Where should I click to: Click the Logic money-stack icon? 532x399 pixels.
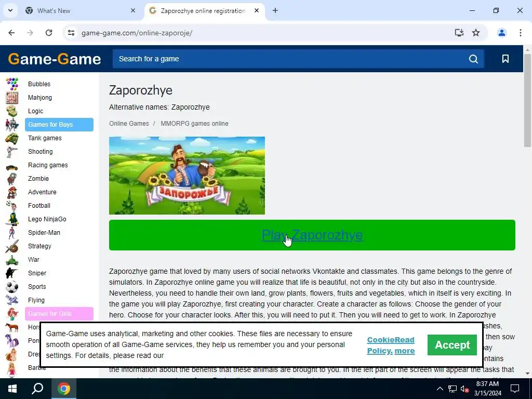click(x=12, y=111)
